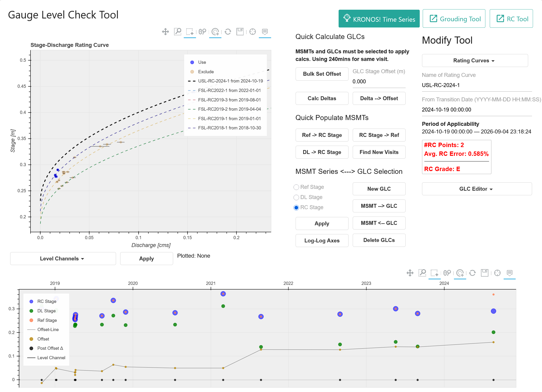The height and width of the screenshot is (392, 542).
Task: Click the Name of Rating Curve field
Action: [x=477, y=85]
